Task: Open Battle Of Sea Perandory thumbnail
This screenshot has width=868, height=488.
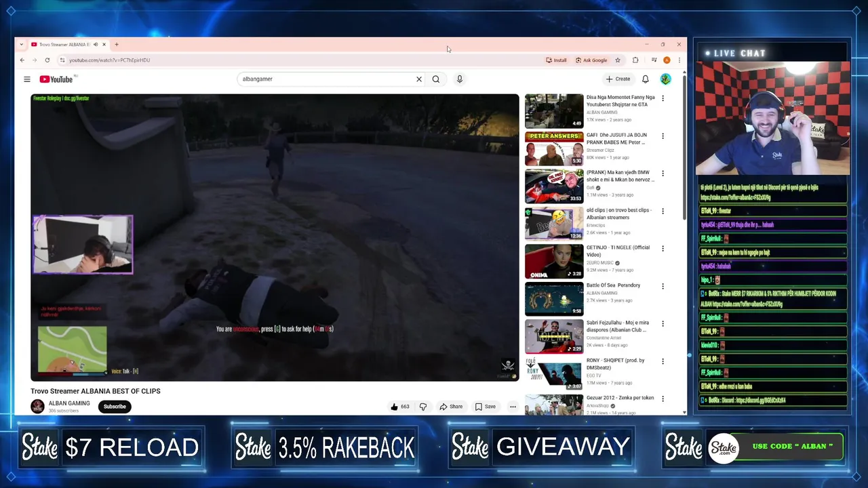Action: [554, 299]
